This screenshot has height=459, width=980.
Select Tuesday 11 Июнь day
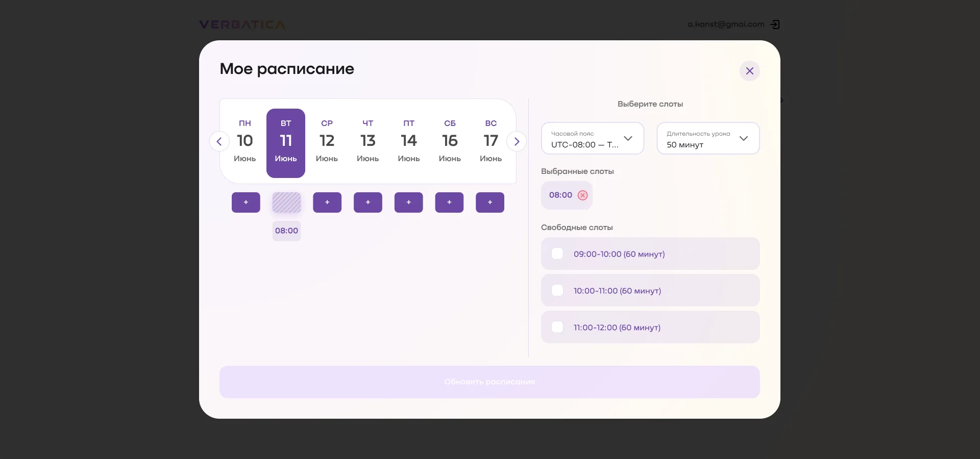pos(286,143)
